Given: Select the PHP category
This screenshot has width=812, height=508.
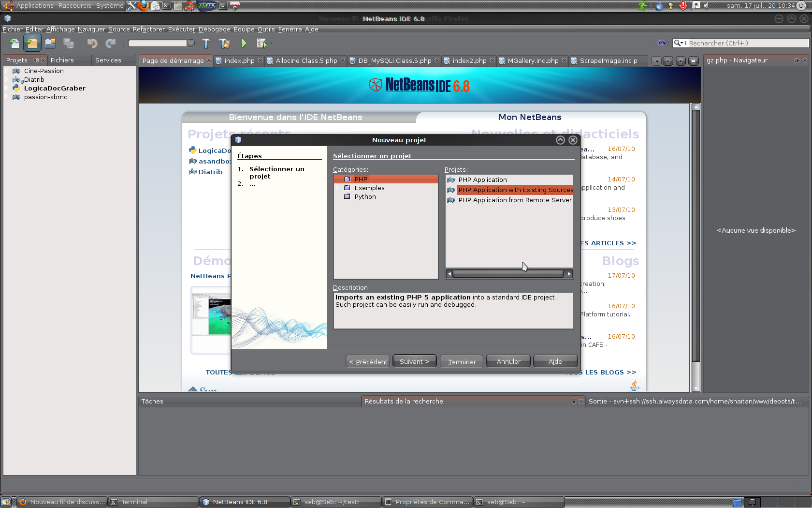Looking at the screenshot, I should 386,179.
